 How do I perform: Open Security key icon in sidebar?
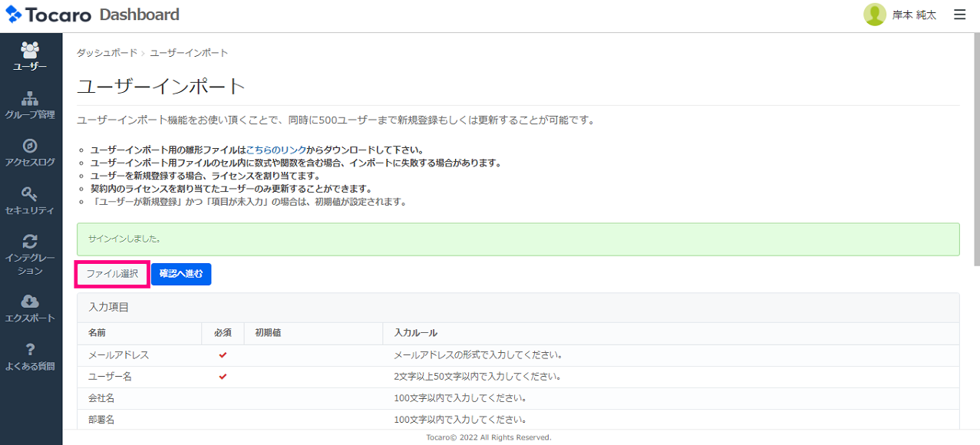[x=30, y=193]
